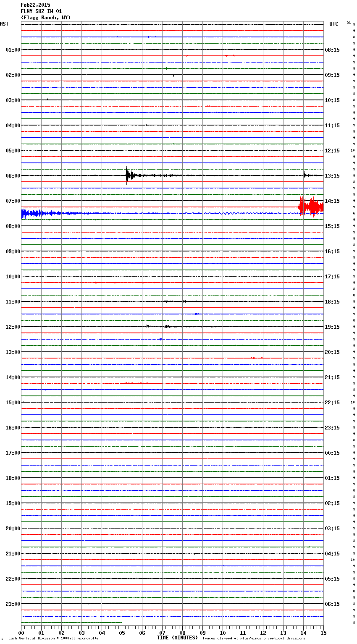Pick the 11:00 MST time label
357x644 pixels.
point(13,302)
